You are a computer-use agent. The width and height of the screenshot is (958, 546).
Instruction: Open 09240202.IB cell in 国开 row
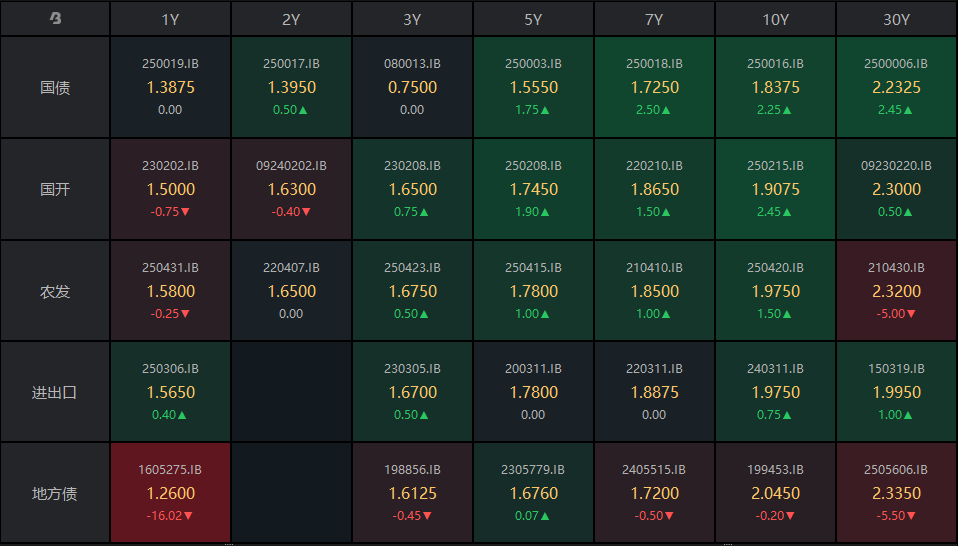[292, 189]
